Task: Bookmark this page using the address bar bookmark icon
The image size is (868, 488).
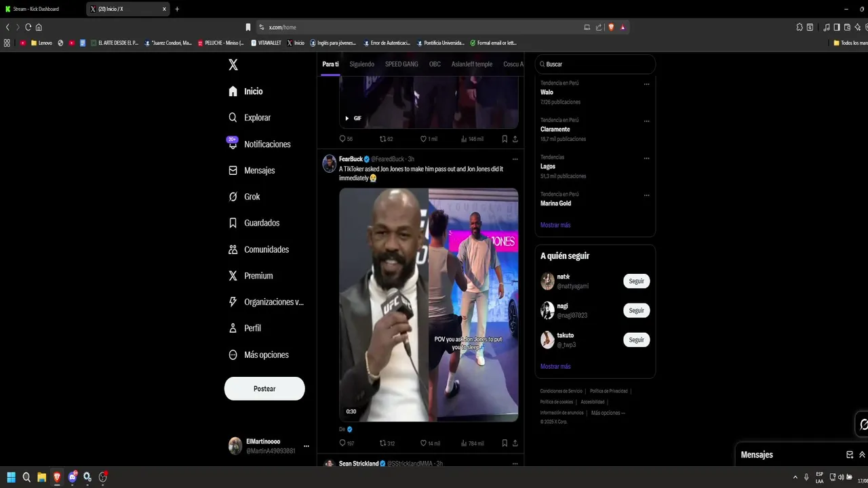Action: 248,27
